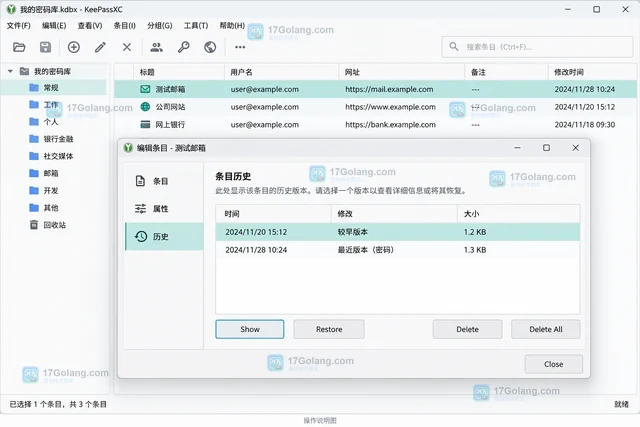The width and height of the screenshot is (640, 427).
Task: Click the mail icon of 测试邮箱 entry
Action: coord(145,89)
